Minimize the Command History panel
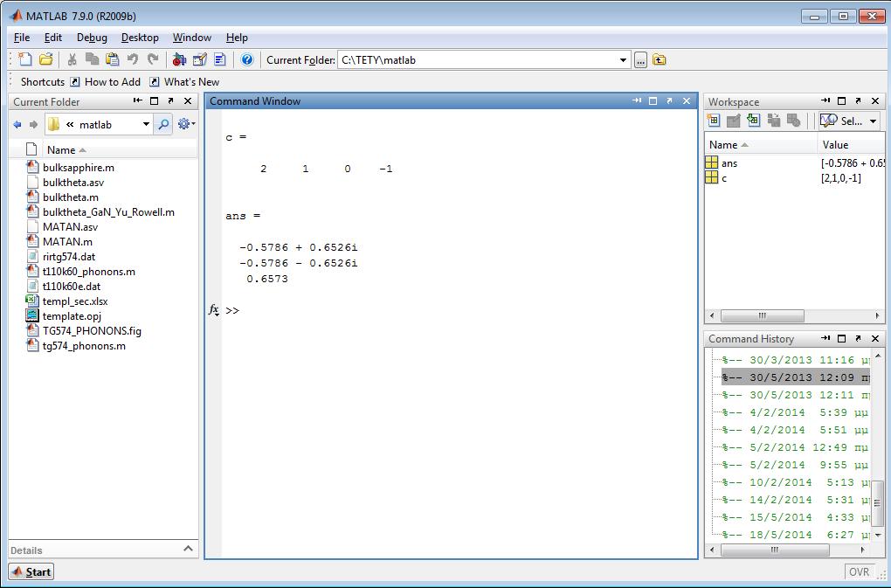The width and height of the screenshot is (891, 588). [825, 338]
